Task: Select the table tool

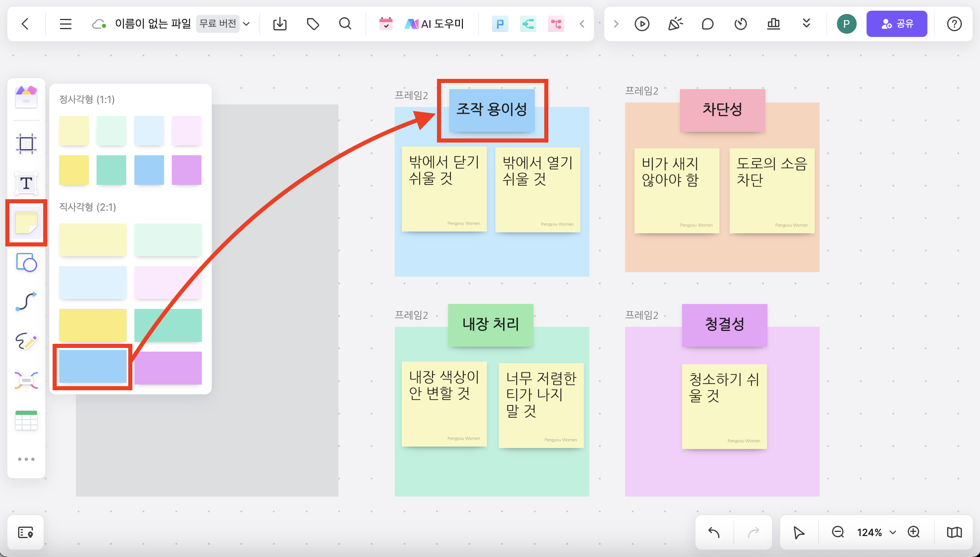Action: pos(26,420)
